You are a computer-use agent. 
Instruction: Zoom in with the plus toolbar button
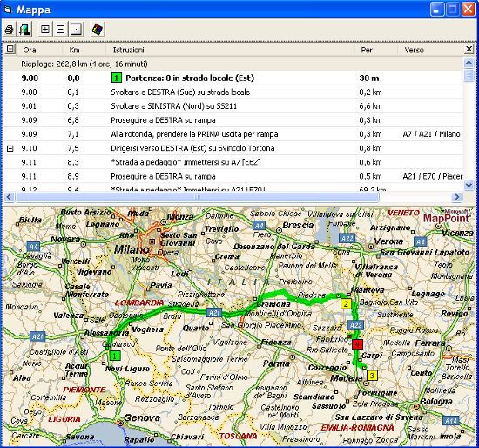(x=45, y=30)
